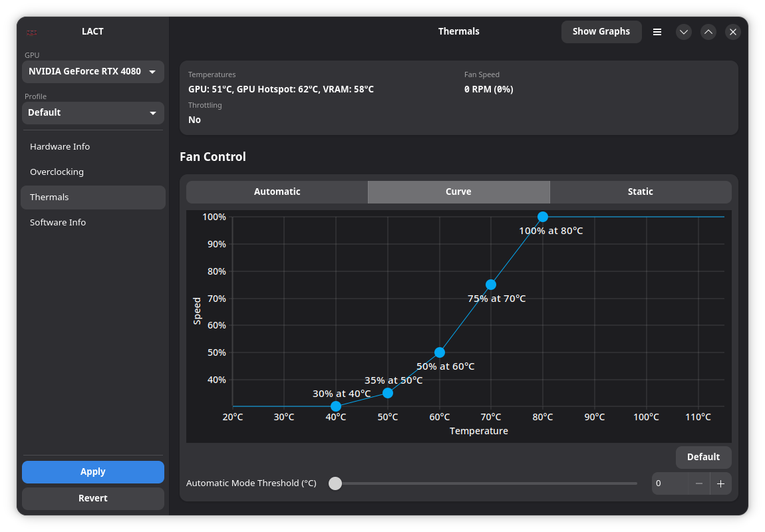Go to Overclocking page

93,172
